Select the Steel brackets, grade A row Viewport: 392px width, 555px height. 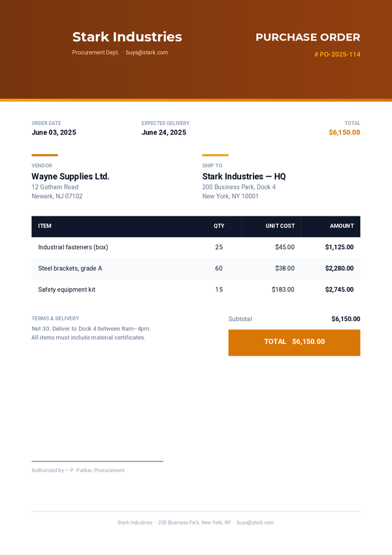pyautogui.click(x=195, y=269)
